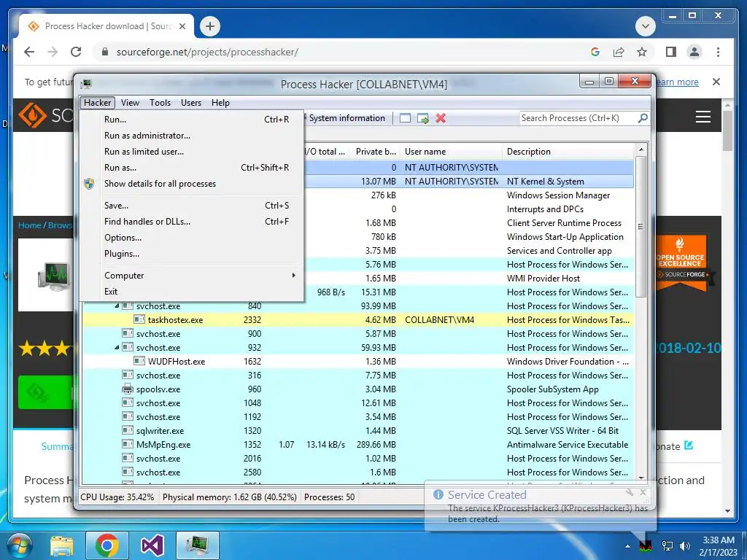Open the Users menu
Viewport: 747px width, 560px height.
click(x=191, y=102)
